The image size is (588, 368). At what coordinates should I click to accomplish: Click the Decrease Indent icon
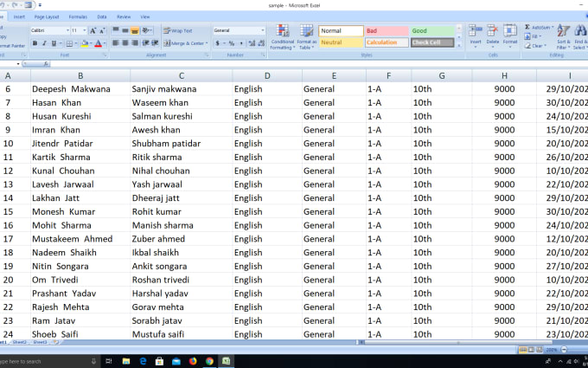tap(146, 43)
